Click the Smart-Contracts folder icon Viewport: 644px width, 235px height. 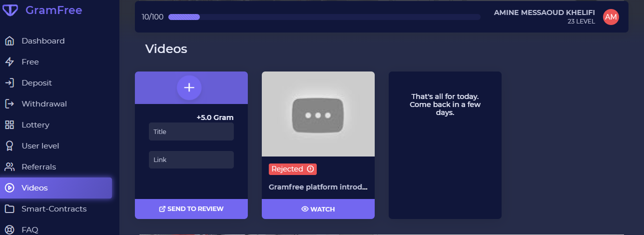pyautogui.click(x=9, y=209)
